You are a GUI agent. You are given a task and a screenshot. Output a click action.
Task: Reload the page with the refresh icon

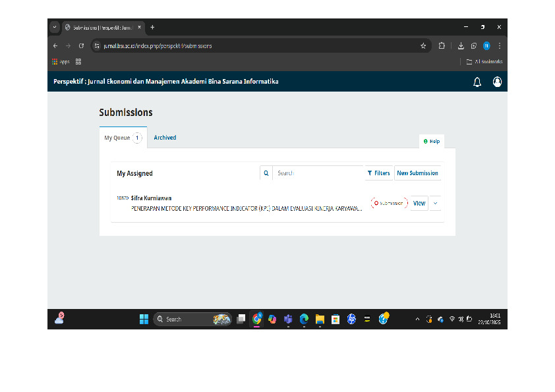[82, 46]
